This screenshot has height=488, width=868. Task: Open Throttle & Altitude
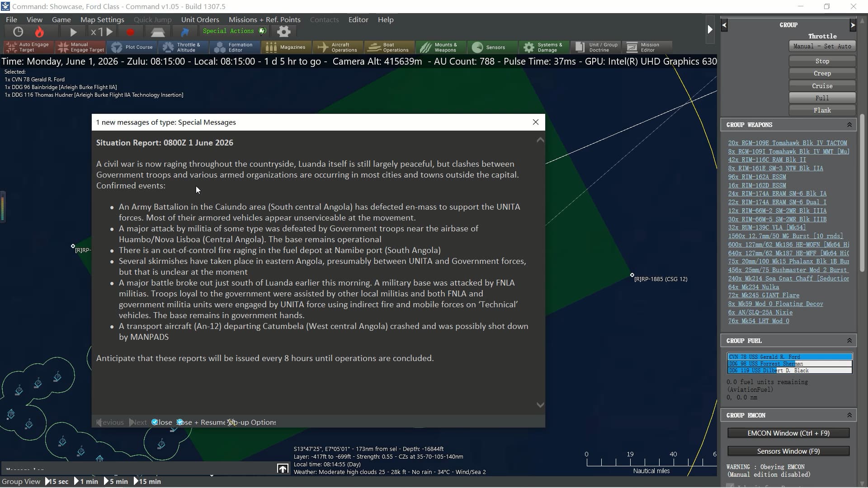pyautogui.click(x=183, y=47)
